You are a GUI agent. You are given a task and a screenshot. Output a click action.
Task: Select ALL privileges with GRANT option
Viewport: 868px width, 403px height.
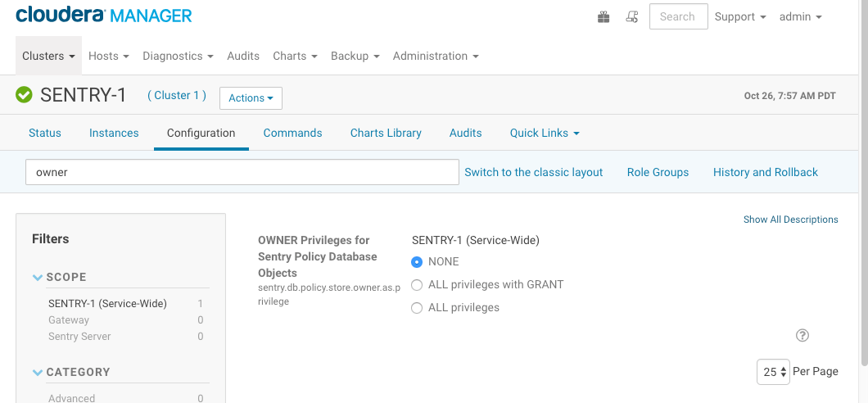tap(417, 285)
